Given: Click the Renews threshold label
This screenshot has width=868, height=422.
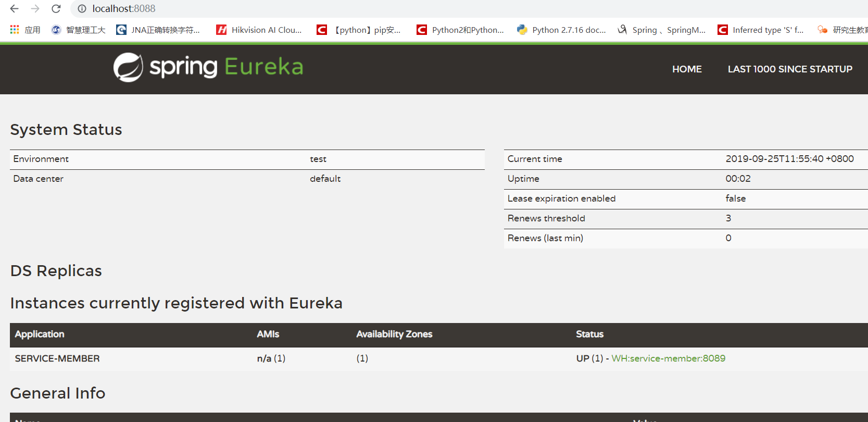Looking at the screenshot, I should click(x=546, y=218).
